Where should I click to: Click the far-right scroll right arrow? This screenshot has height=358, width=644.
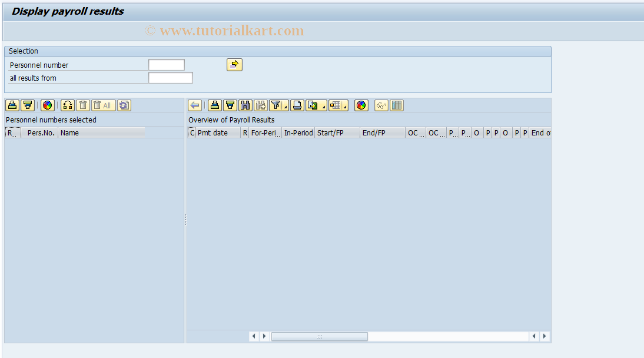coord(545,336)
